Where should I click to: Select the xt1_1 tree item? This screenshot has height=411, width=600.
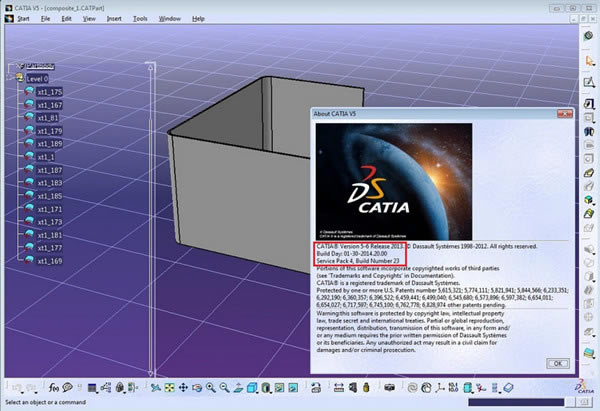[x=46, y=157]
